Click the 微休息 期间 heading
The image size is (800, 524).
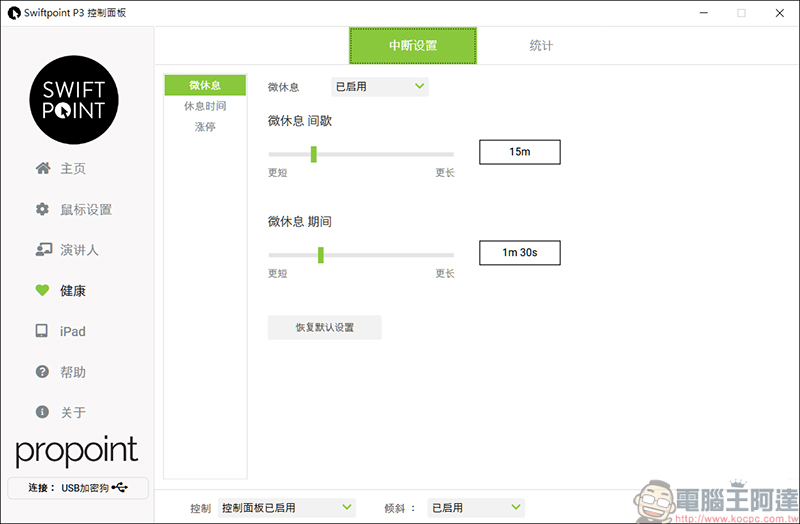(300, 221)
